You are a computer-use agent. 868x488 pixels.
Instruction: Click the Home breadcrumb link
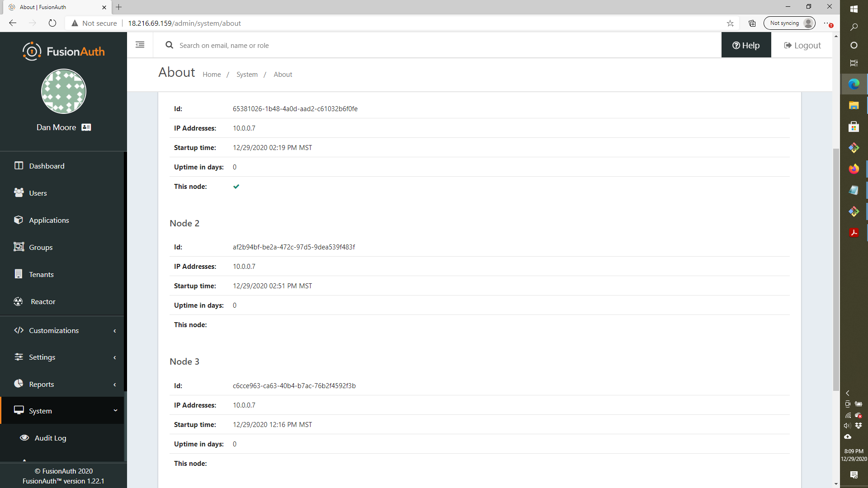pos(212,74)
